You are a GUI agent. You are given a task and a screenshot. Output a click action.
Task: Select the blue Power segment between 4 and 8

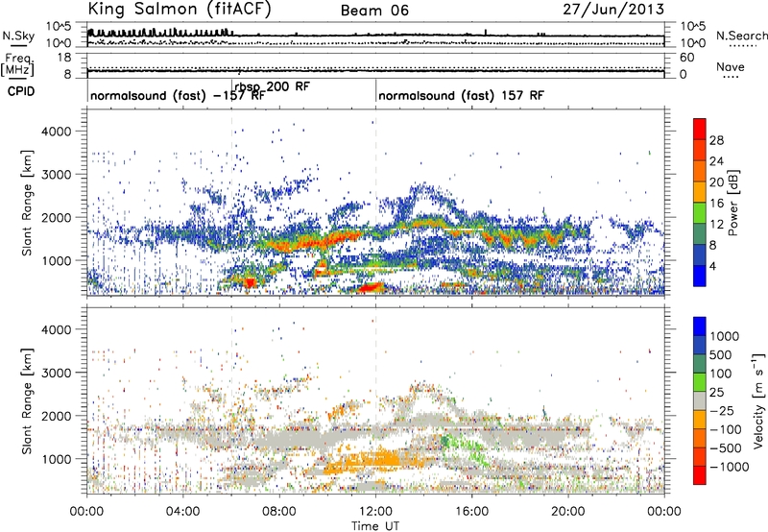[700, 254]
